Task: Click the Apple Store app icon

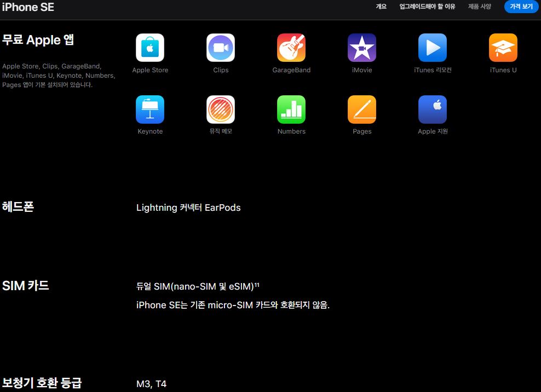Action: pos(150,48)
